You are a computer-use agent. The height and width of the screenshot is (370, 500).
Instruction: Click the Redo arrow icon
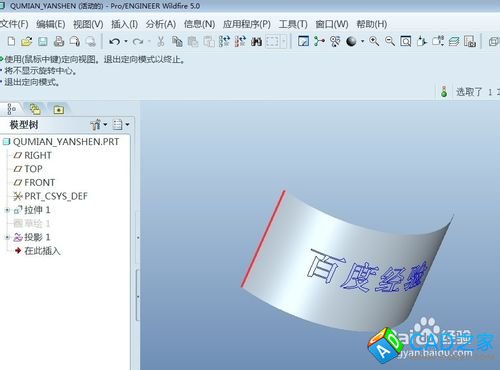pyautogui.click(x=138, y=42)
